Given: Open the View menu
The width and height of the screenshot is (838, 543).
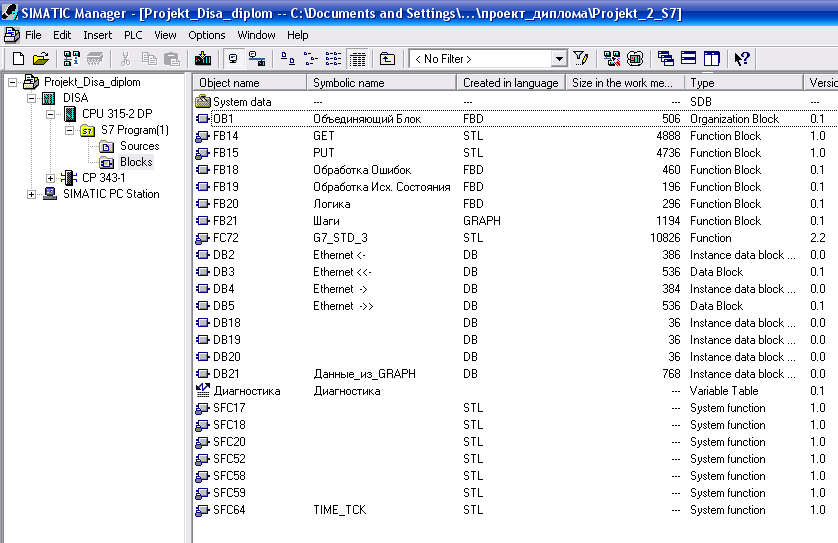Looking at the screenshot, I should click(x=165, y=35).
